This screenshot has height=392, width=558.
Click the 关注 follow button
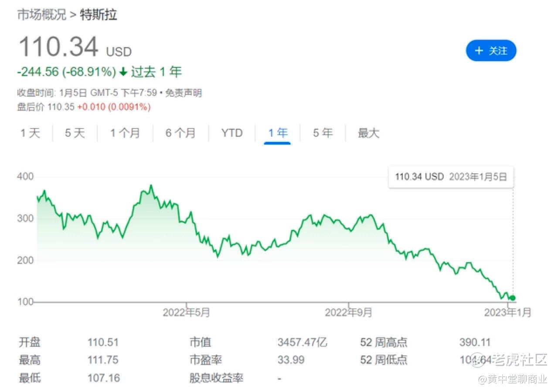(x=491, y=51)
